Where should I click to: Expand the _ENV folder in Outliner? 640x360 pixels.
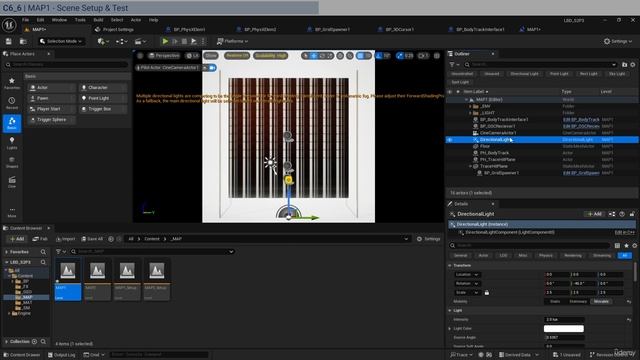pos(470,106)
